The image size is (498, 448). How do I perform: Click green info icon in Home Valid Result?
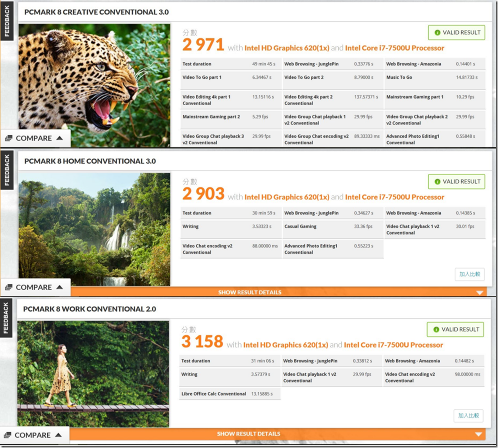point(437,182)
